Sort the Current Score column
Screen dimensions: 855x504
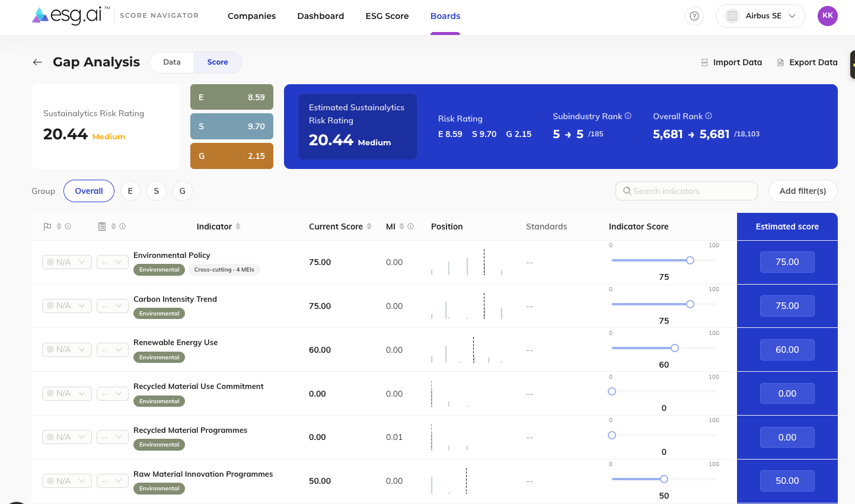coord(369,227)
